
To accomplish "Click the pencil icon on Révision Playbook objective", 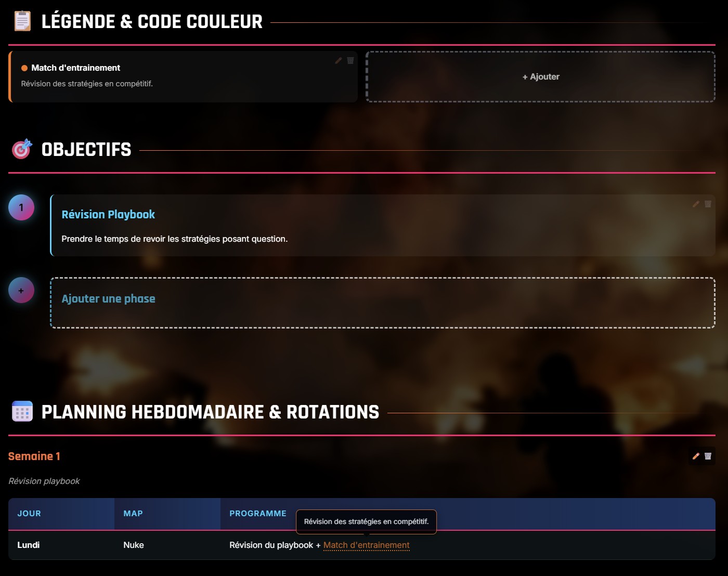I will 696,204.
